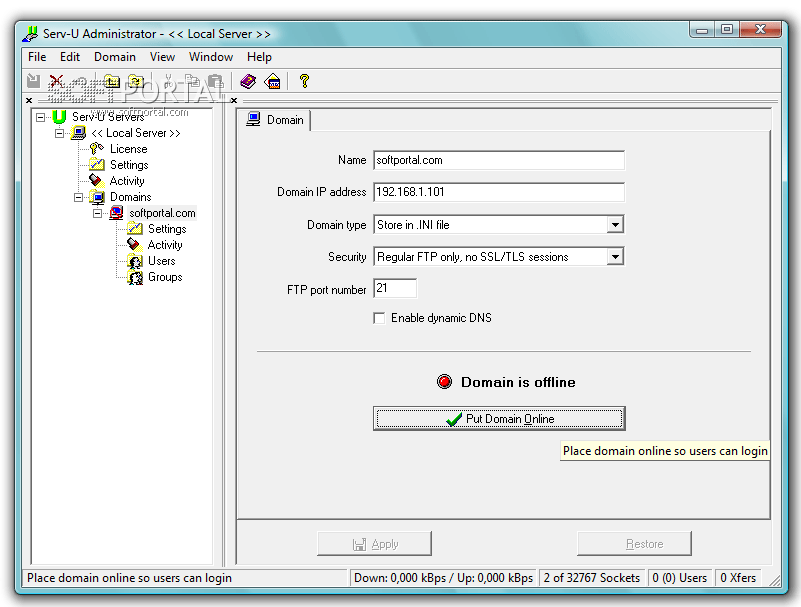Image resolution: width=801 pixels, height=607 pixels.
Task: Close the left tree pane with x
Action: (x=29, y=100)
